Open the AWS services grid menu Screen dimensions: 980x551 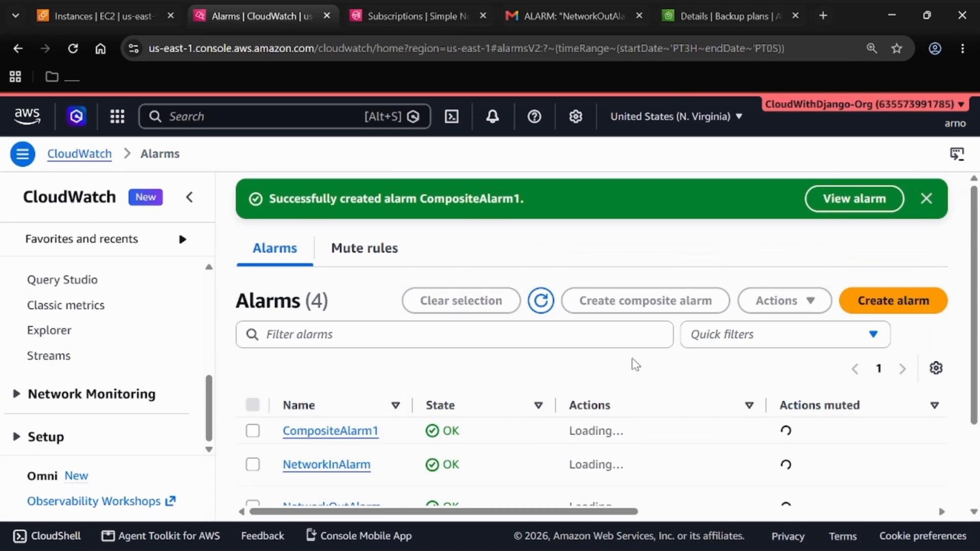[117, 116]
